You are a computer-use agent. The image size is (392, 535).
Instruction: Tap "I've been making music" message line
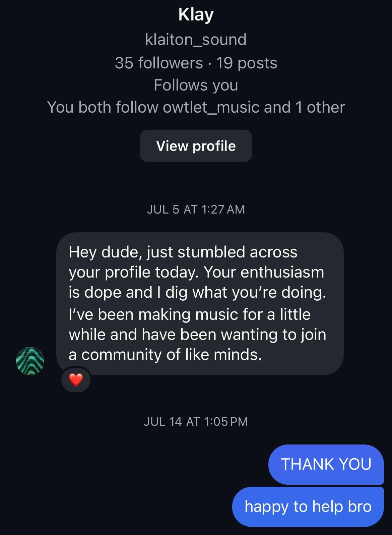click(x=189, y=314)
